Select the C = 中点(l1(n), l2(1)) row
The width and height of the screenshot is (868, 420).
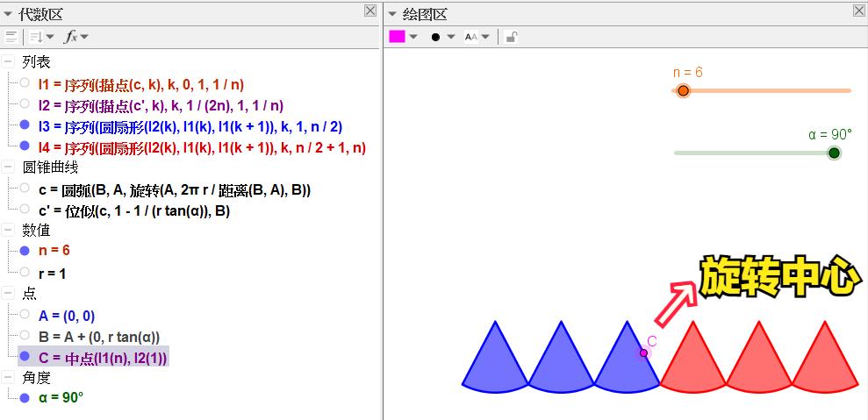[x=102, y=357]
